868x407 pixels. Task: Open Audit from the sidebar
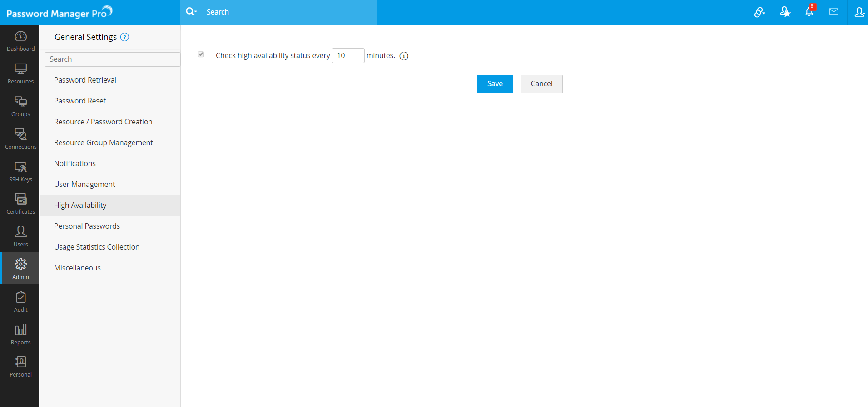(x=20, y=302)
